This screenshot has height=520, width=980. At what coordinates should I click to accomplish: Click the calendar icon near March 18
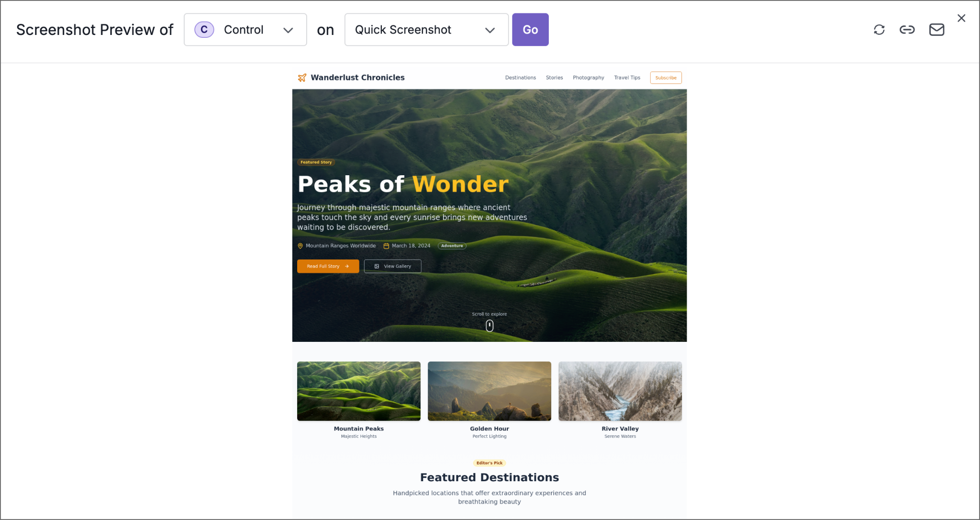coord(386,246)
